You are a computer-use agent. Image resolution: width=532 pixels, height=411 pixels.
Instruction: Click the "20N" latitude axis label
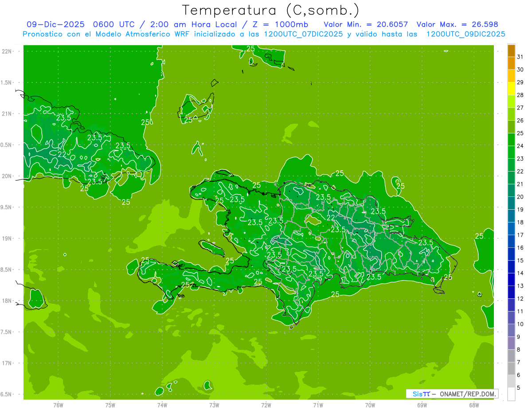(x=7, y=176)
